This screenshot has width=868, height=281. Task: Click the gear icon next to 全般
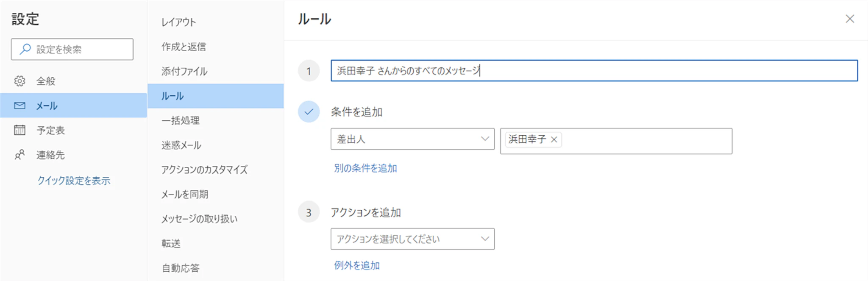pos(19,81)
